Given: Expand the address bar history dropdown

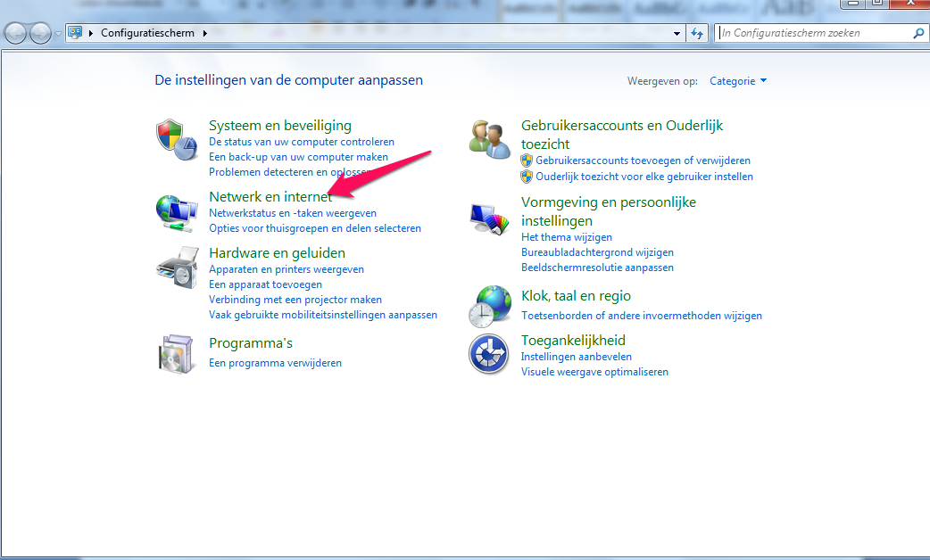Looking at the screenshot, I should pos(677,34).
